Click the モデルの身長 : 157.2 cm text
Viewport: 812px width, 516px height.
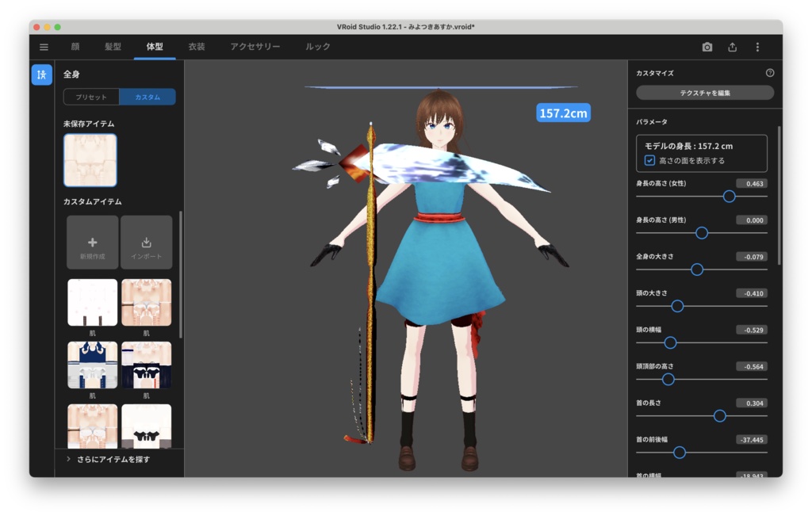pos(688,147)
